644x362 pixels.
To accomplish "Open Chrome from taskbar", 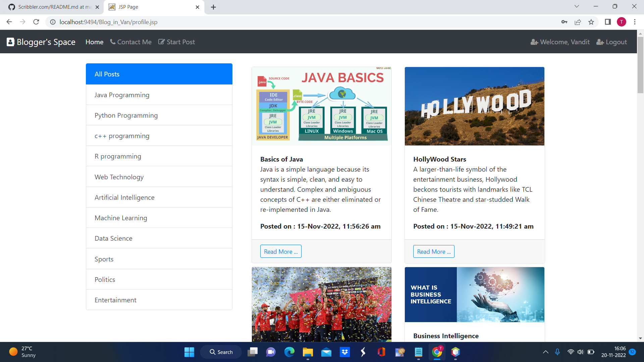I will (437, 352).
